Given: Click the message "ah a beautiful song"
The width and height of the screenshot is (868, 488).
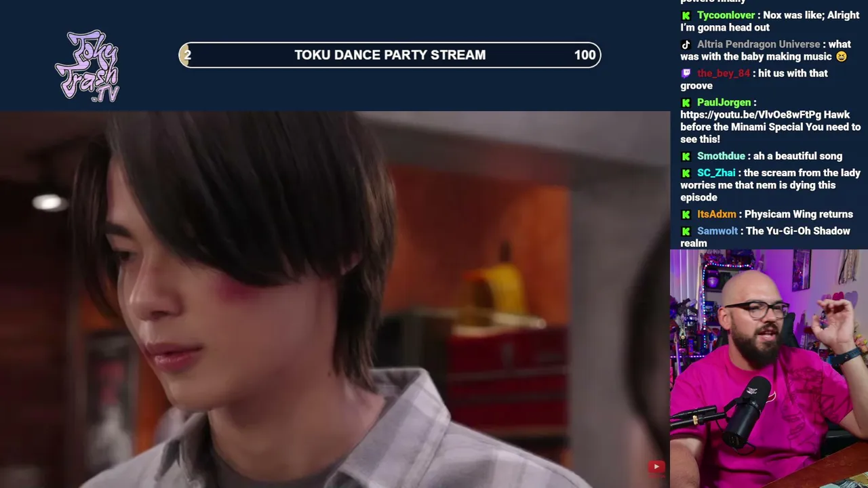Looking at the screenshot, I should pos(797,157).
